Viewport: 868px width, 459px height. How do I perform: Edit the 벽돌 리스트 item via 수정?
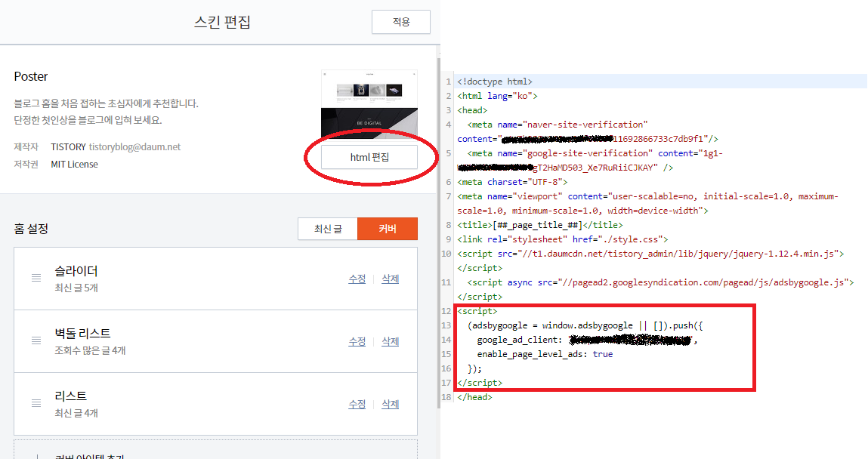(357, 342)
